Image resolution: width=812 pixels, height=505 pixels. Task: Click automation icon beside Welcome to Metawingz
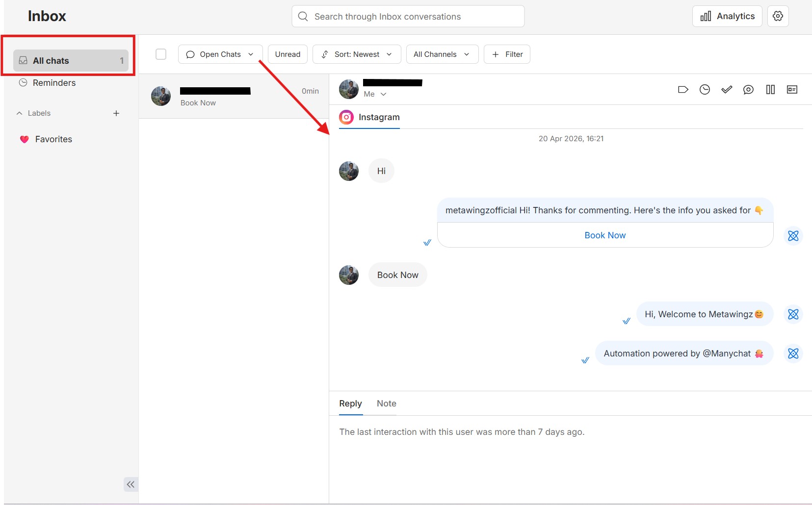(x=793, y=314)
